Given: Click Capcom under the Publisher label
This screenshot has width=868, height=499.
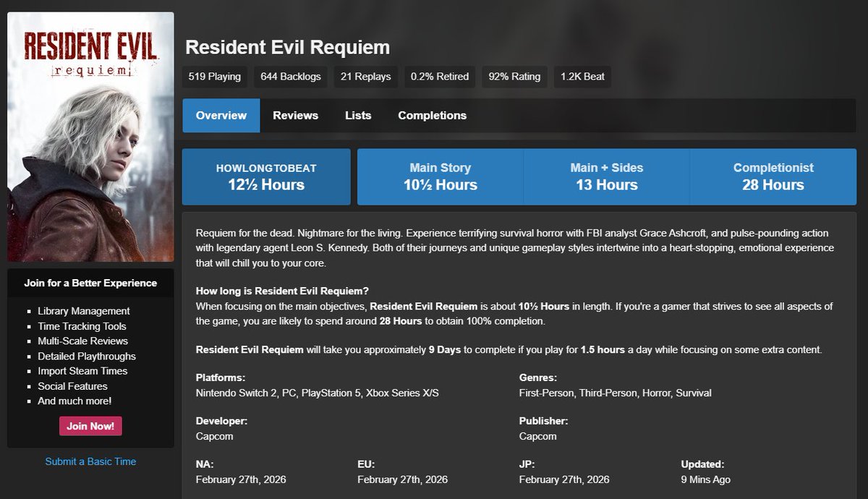Looking at the screenshot, I should (x=538, y=436).
